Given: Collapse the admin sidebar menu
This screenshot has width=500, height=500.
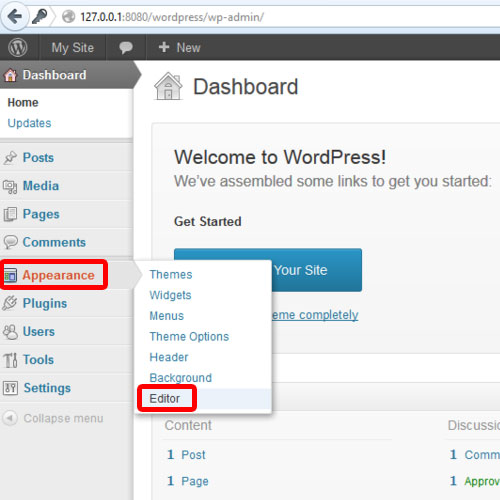Looking at the screenshot, I should pos(63,418).
